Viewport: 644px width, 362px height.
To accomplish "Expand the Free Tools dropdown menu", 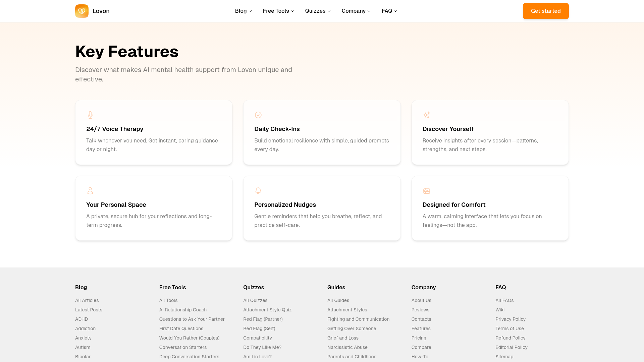I will pyautogui.click(x=278, y=11).
